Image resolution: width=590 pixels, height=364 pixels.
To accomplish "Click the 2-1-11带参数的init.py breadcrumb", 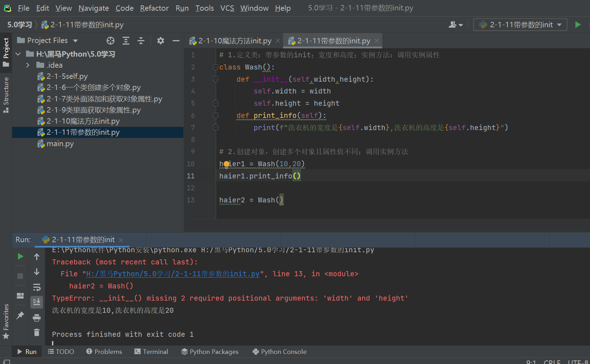I will pyautogui.click(x=83, y=25).
